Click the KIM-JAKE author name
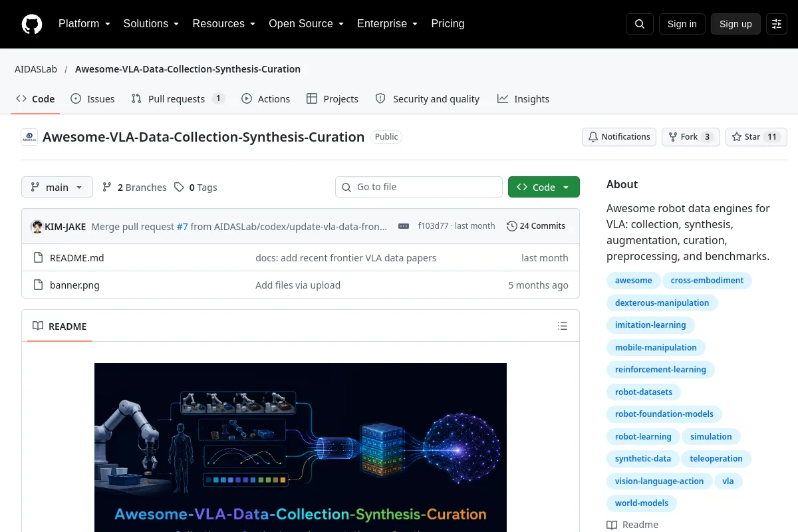Image resolution: width=798 pixels, height=532 pixels. point(65,226)
